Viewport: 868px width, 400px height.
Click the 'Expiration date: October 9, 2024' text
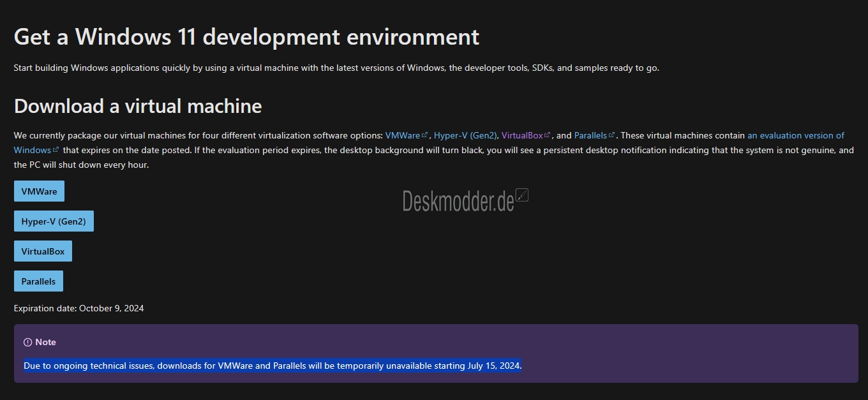point(79,308)
